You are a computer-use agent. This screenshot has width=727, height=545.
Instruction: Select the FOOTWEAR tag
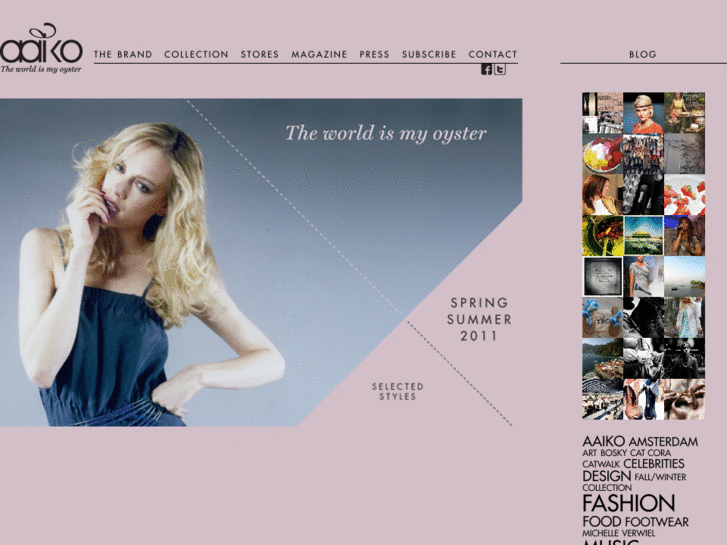[x=657, y=522]
